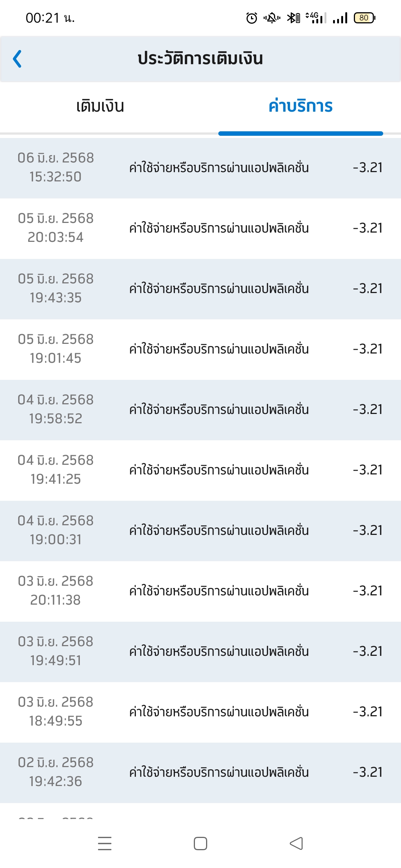Viewport: 401px width, 868px height.
Task: Open the 05 มิ.ย. 2568 20:03:54 transaction
Action: coord(200,228)
